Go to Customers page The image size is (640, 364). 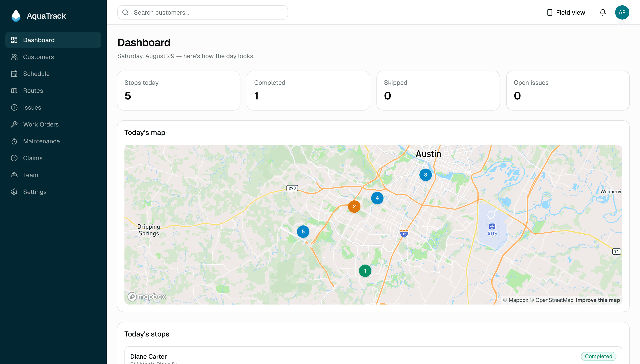pos(53,57)
